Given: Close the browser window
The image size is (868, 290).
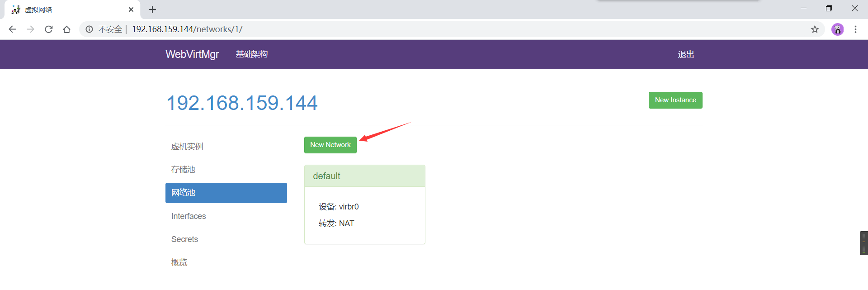Looking at the screenshot, I should (x=854, y=8).
